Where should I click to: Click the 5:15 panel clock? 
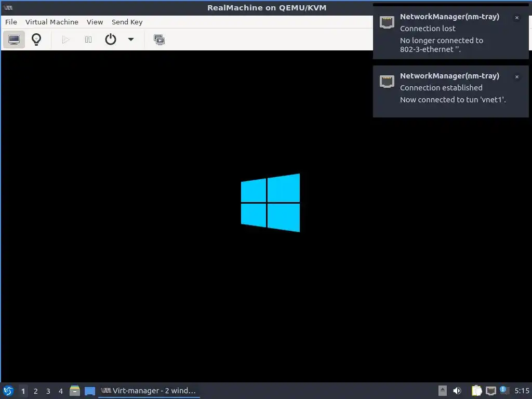[x=522, y=391]
